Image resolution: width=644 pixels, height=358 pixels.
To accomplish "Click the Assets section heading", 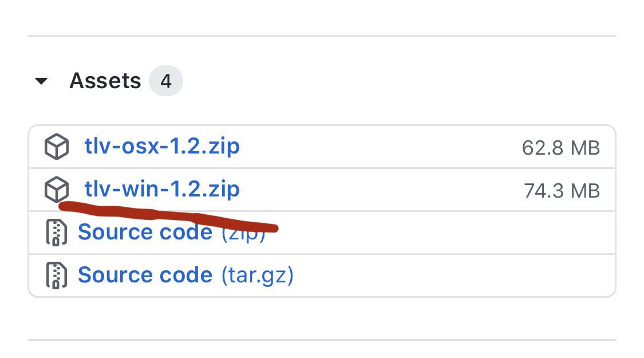I will coord(105,81).
